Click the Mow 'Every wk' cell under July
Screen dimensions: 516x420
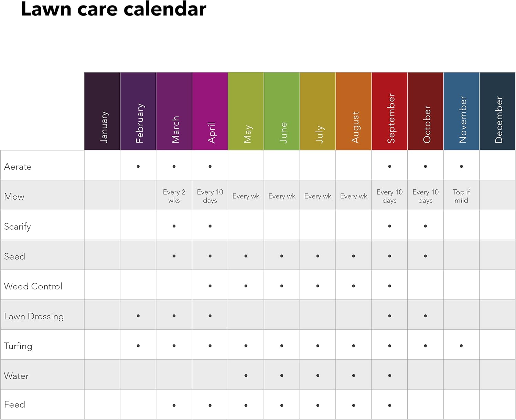(318, 196)
